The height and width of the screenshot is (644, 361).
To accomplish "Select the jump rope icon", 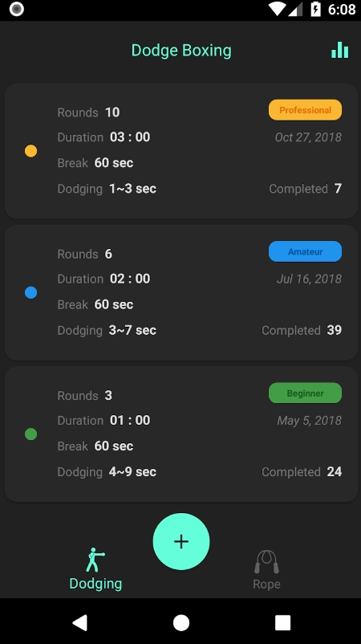I will tap(266, 561).
